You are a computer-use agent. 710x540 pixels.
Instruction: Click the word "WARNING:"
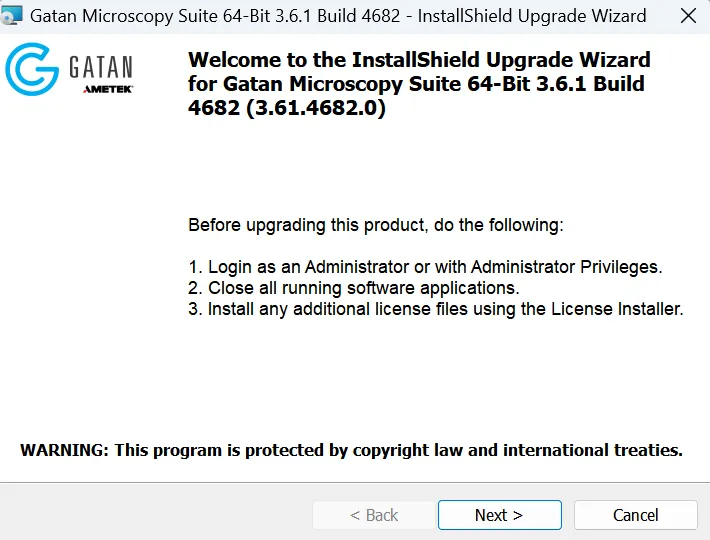64,450
